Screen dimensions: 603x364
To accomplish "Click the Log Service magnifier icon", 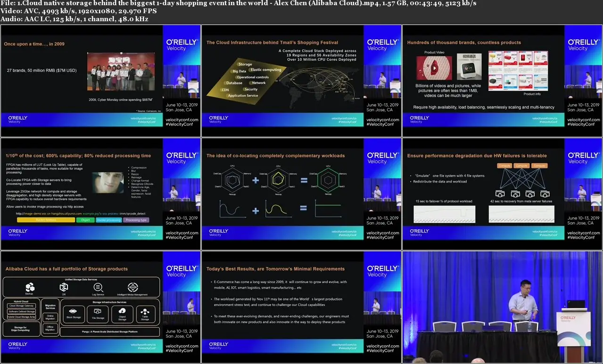I will pos(98,287).
